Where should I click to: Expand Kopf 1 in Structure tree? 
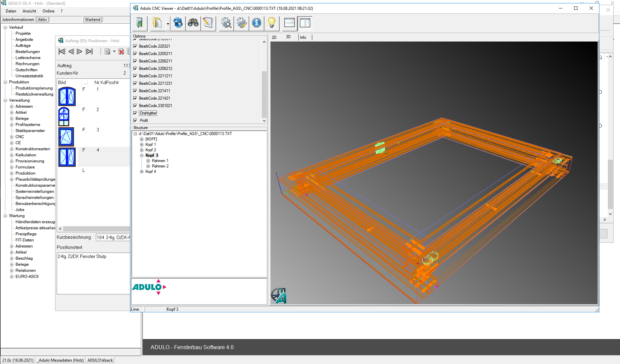point(142,145)
